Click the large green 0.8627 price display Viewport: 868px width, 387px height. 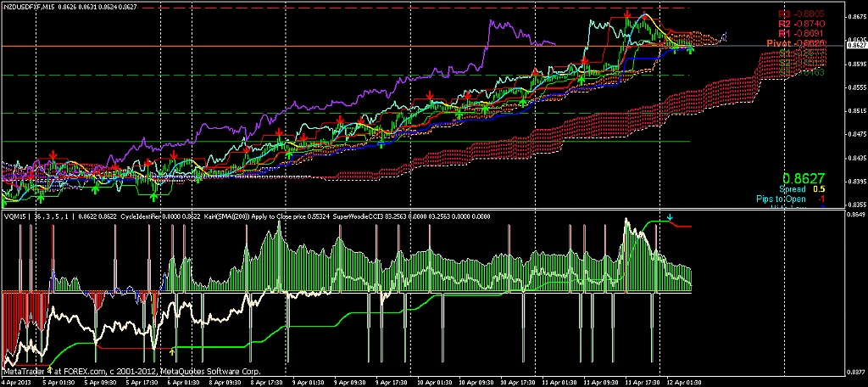tap(803, 179)
